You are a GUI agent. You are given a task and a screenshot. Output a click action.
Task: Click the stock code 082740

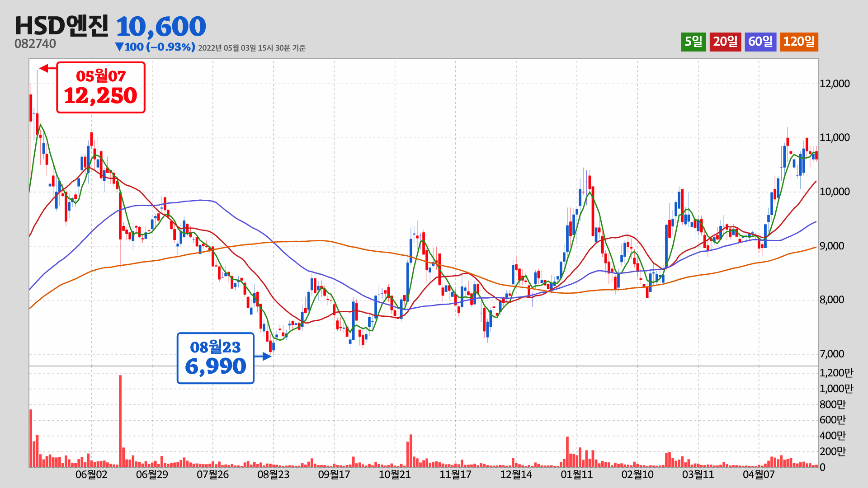tap(35, 44)
